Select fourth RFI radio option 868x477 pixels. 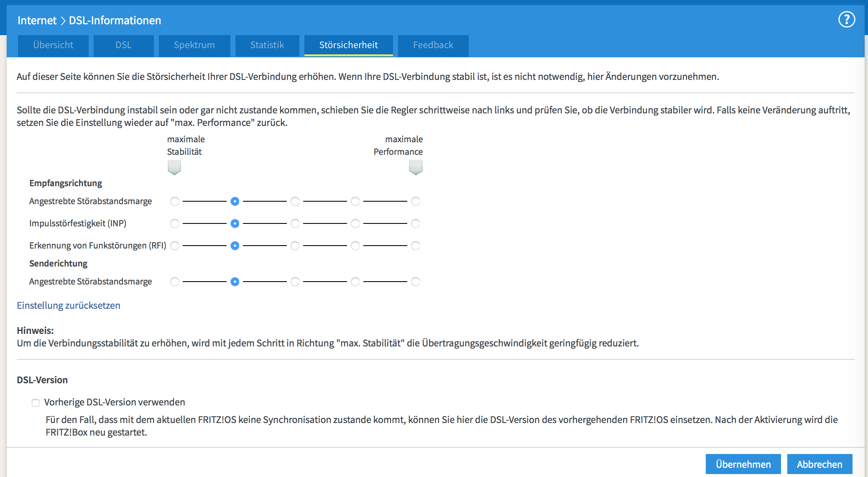(x=355, y=246)
